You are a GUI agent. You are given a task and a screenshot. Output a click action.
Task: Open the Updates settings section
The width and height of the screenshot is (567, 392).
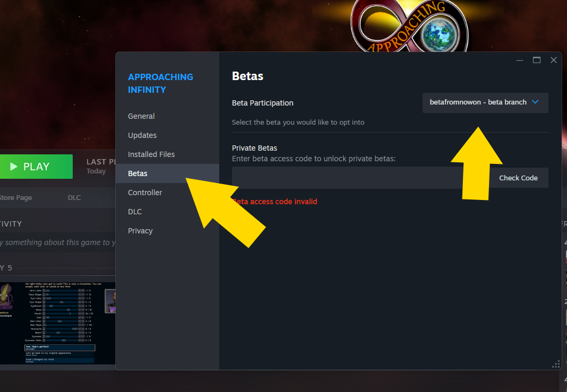point(167,135)
